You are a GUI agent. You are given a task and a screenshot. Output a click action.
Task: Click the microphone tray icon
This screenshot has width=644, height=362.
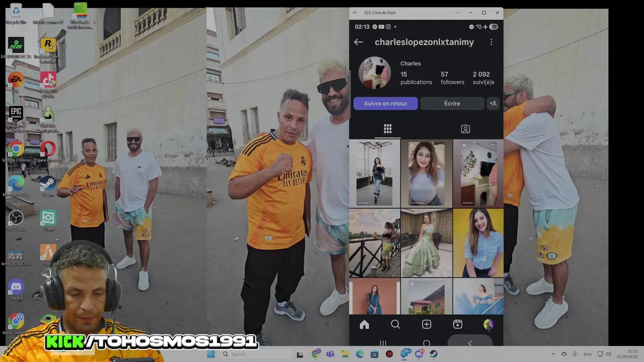pos(575,354)
